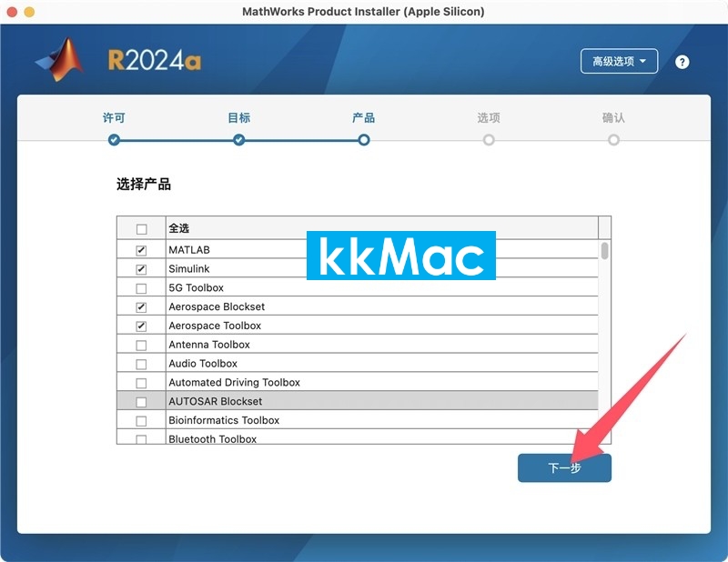Check the Automated Driving Toolbox checkbox
This screenshot has width=728, height=562.
[141, 383]
